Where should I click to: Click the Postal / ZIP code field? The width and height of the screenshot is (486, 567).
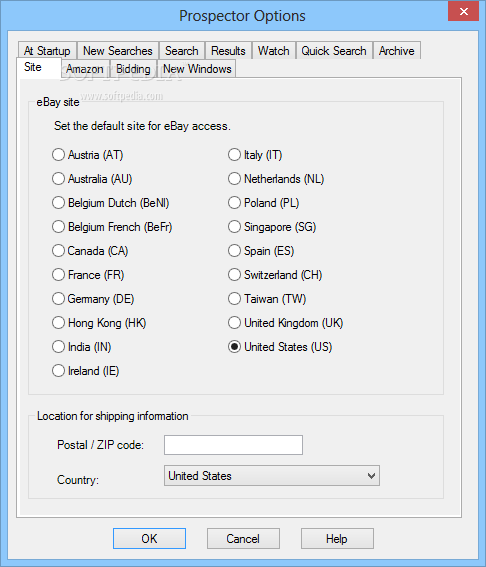[233, 445]
